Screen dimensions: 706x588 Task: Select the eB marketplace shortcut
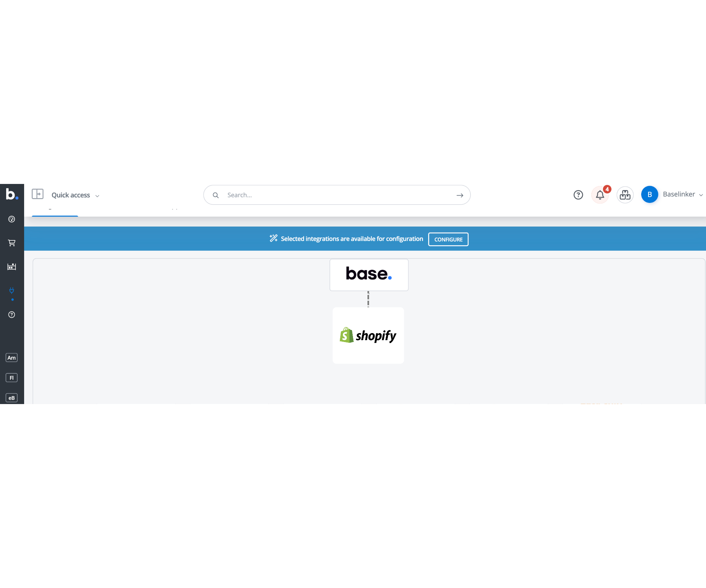[12, 398]
